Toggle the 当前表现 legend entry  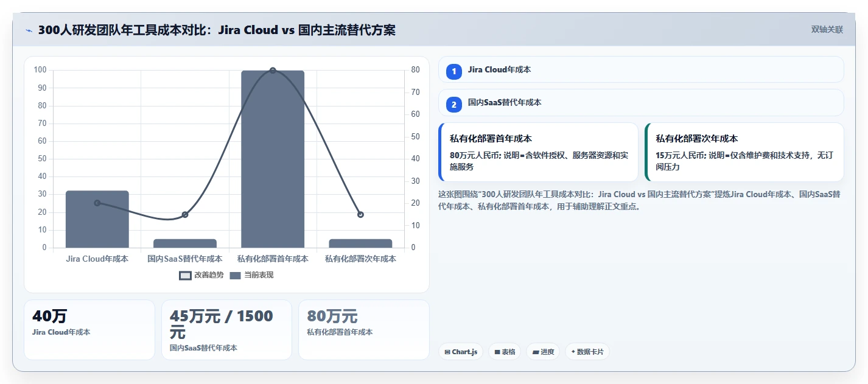click(x=252, y=275)
